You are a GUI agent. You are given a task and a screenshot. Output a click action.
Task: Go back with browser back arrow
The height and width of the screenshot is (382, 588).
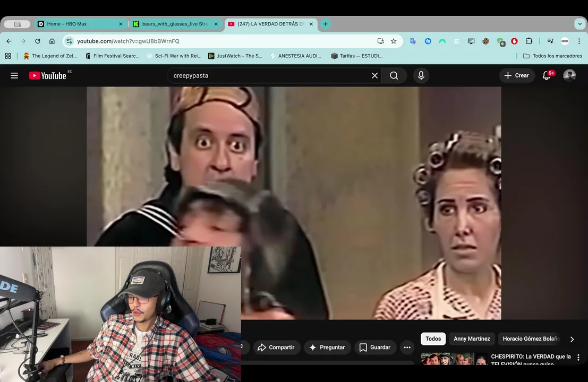[x=9, y=41]
